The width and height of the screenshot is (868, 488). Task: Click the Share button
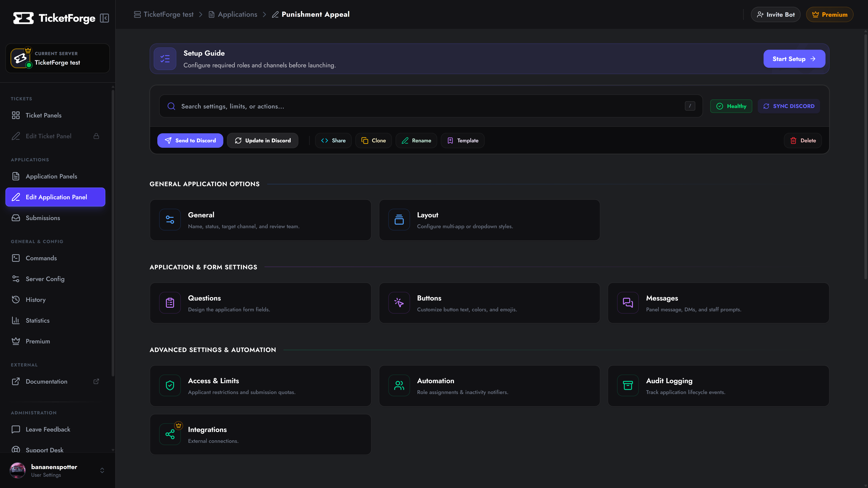(x=333, y=140)
